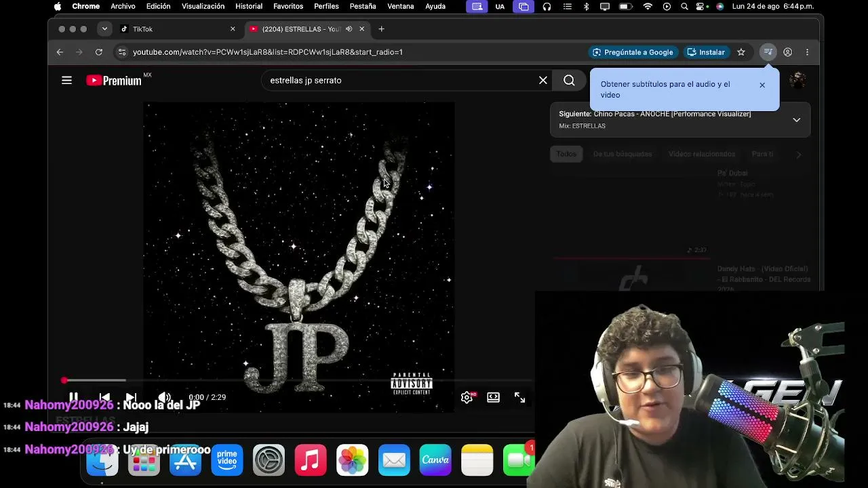The image size is (868, 488).
Task: Open the Chrome three-dot menu
Action: click(807, 52)
